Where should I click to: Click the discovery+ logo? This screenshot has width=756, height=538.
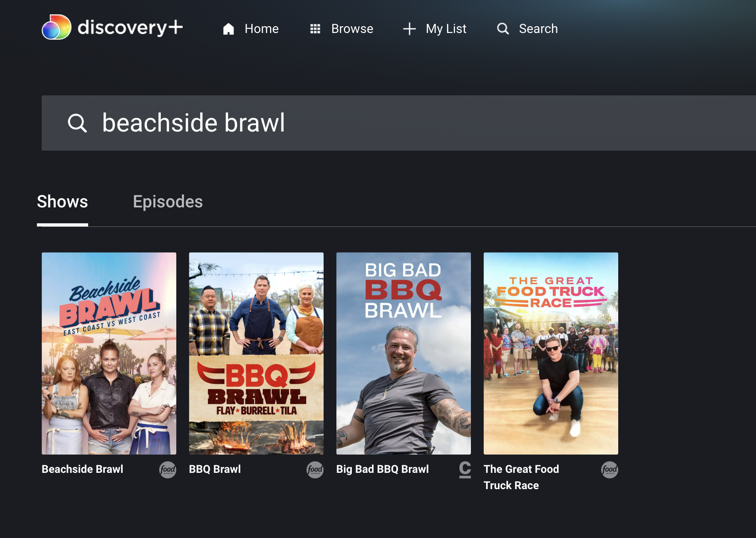click(112, 27)
